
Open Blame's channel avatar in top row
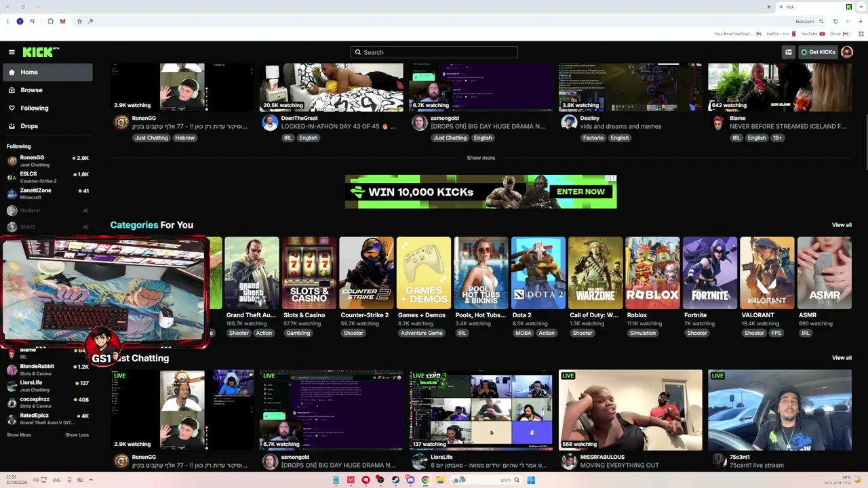pos(718,123)
